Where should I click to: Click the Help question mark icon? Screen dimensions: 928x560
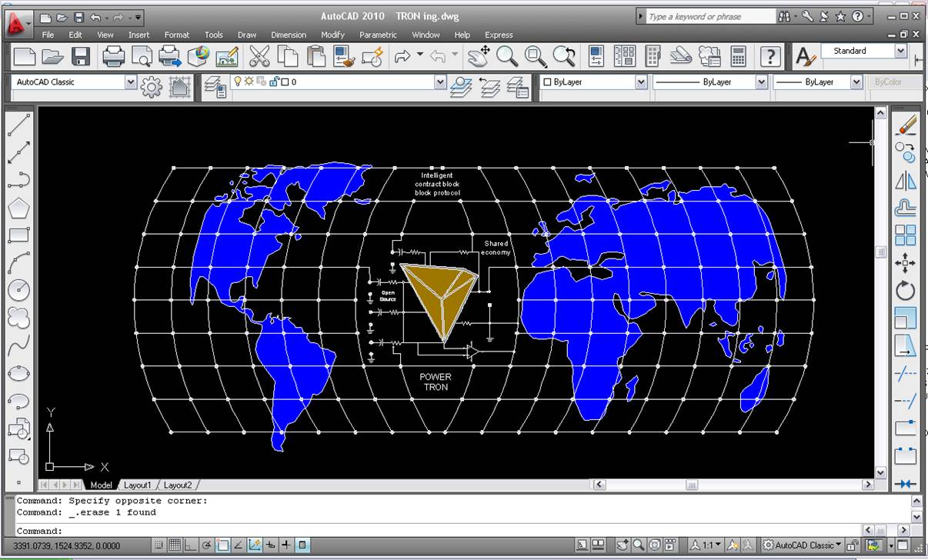(x=769, y=56)
